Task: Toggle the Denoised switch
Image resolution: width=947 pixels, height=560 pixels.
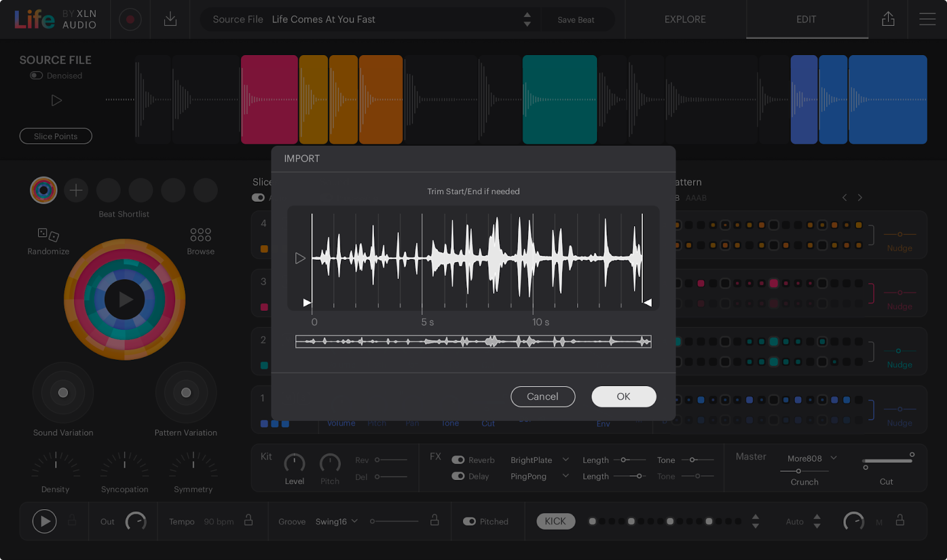Action: [37, 76]
